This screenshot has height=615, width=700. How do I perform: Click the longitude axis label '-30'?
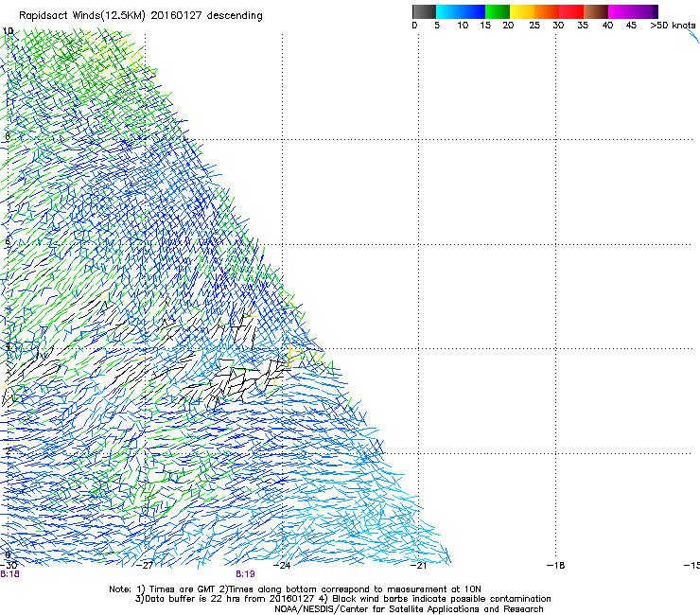[9, 566]
